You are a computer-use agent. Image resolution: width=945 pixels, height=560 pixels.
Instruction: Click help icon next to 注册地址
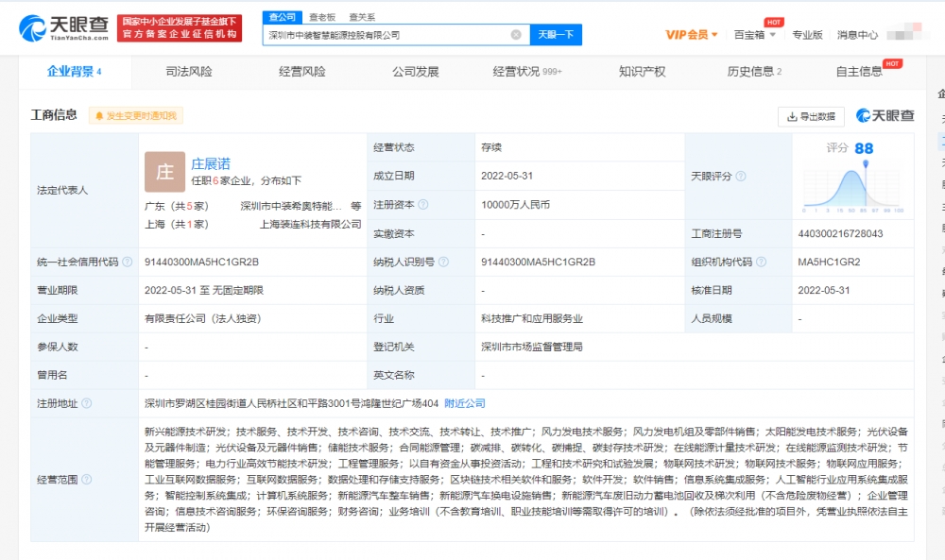87,403
